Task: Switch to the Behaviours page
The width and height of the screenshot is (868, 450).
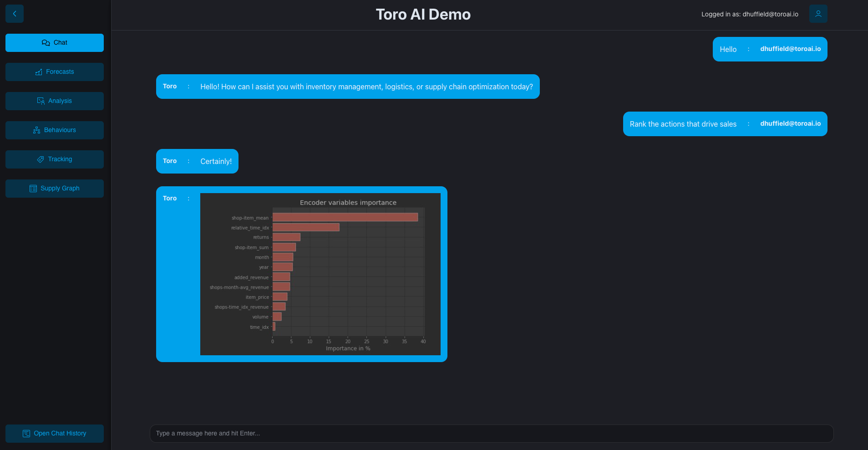Action: tap(60, 130)
